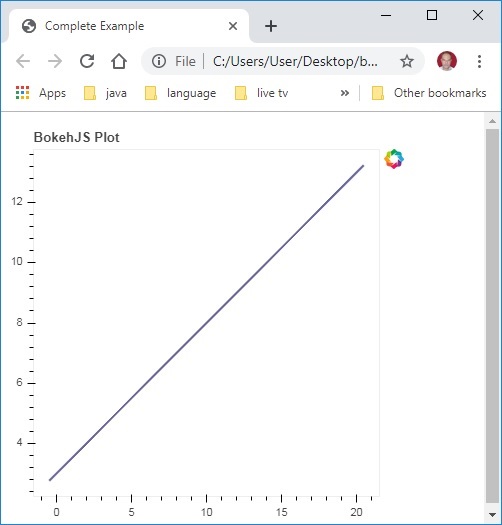Viewport: 502px width, 525px height.
Task: Go to browser home page icon
Action: tap(119, 61)
